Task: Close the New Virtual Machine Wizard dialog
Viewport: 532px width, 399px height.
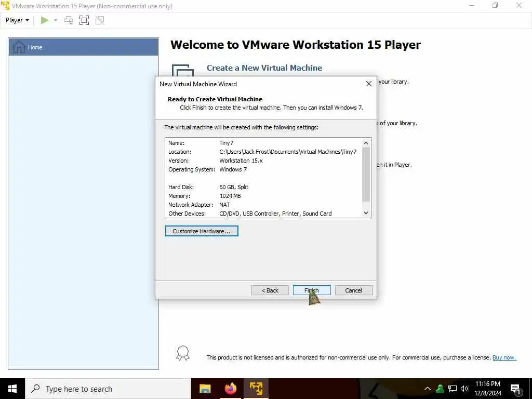Action: (369, 84)
